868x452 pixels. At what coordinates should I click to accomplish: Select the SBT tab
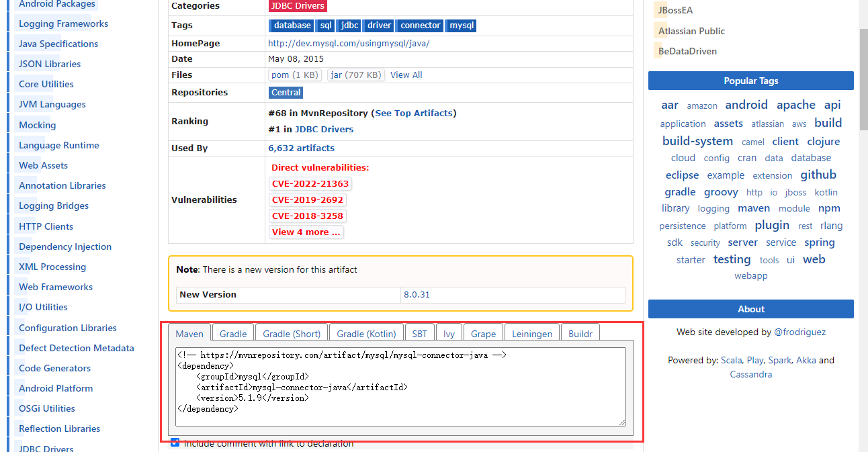pos(419,333)
